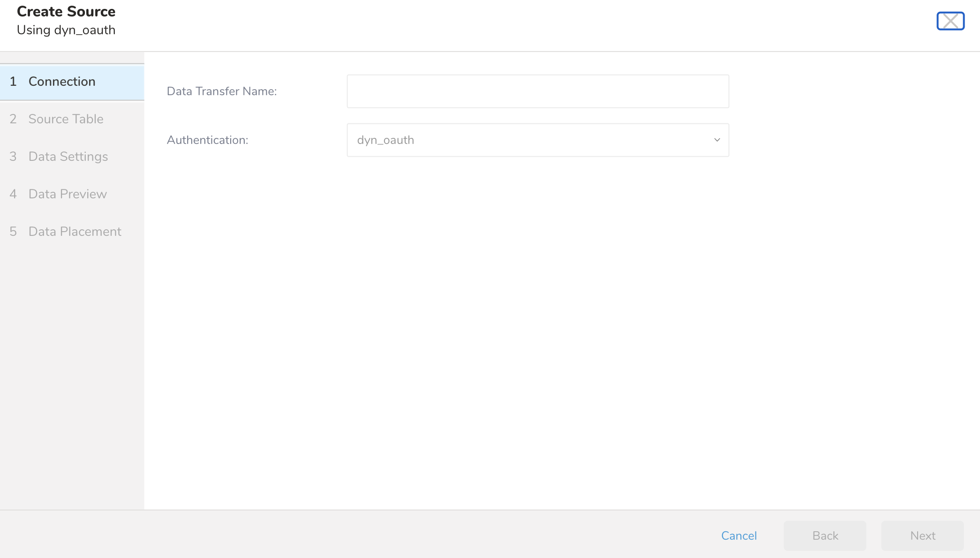
Task: Click step number 2 in the sidebar
Action: click(13, 119)
